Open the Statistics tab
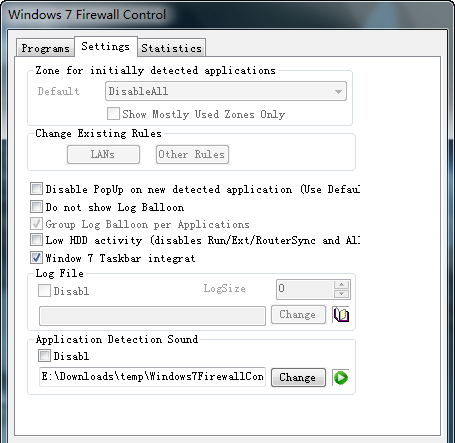Image resolution: width=455 pixels, height=443 pixels. pyautogui.click(x=171, y=48)
